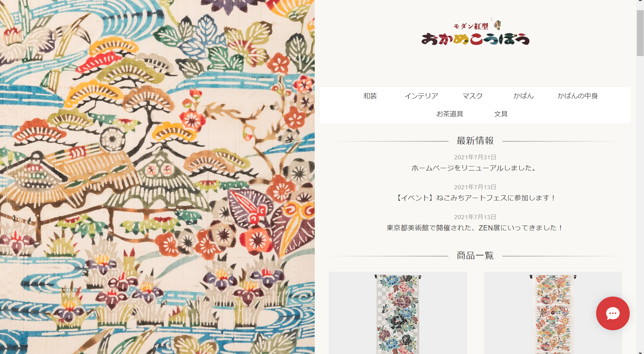Open the インテリア category

(x=421, y=96)
